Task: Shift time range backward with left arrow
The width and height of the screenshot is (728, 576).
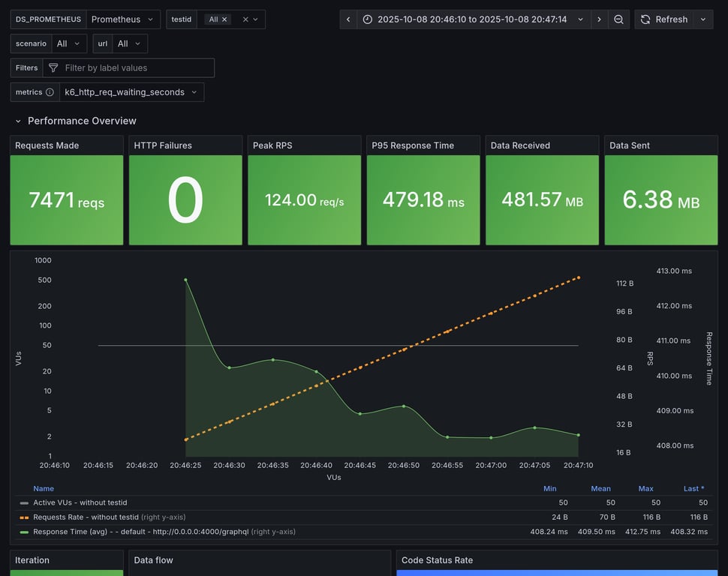Action: pos(348,19)
